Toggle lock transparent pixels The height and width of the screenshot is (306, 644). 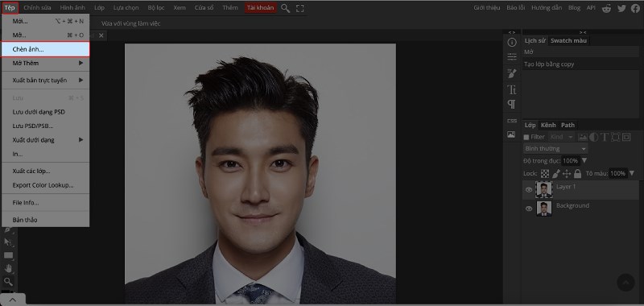tap(545, 173)
